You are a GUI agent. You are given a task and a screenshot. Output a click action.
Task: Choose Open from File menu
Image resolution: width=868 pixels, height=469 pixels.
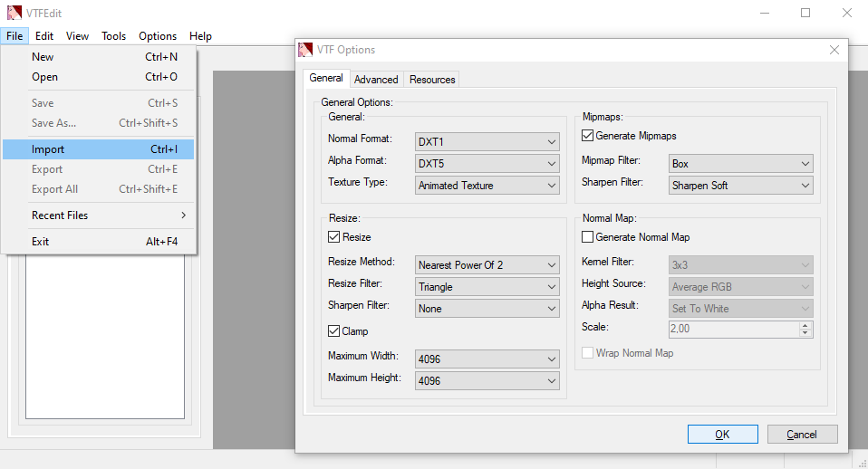99,77
